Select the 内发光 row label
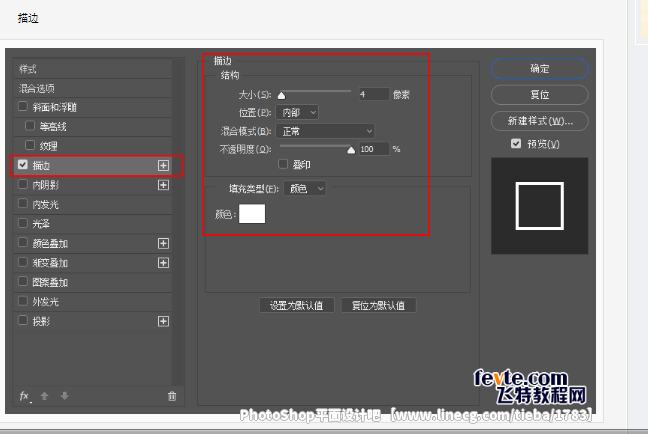 45,205
